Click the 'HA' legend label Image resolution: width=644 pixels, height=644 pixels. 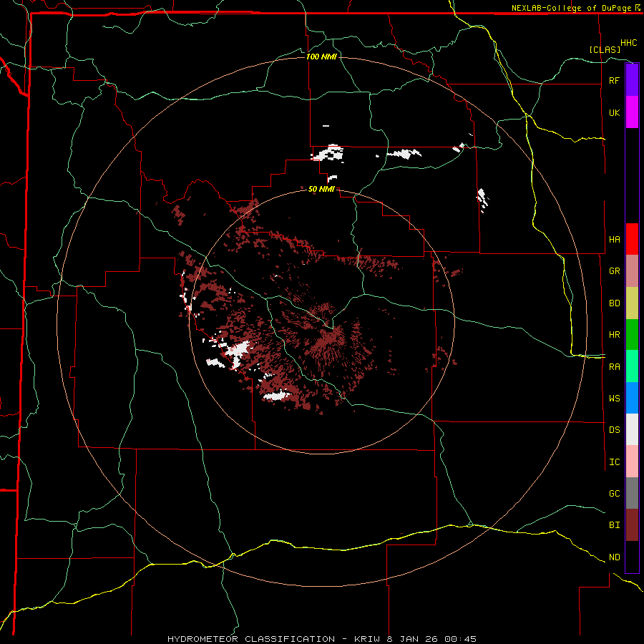point(614,239)
